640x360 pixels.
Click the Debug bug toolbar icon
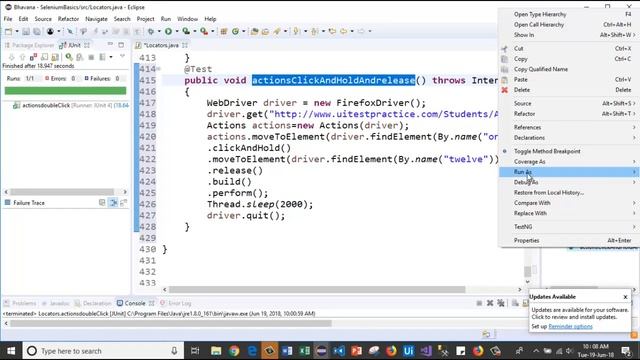click(x=151, y=31)
